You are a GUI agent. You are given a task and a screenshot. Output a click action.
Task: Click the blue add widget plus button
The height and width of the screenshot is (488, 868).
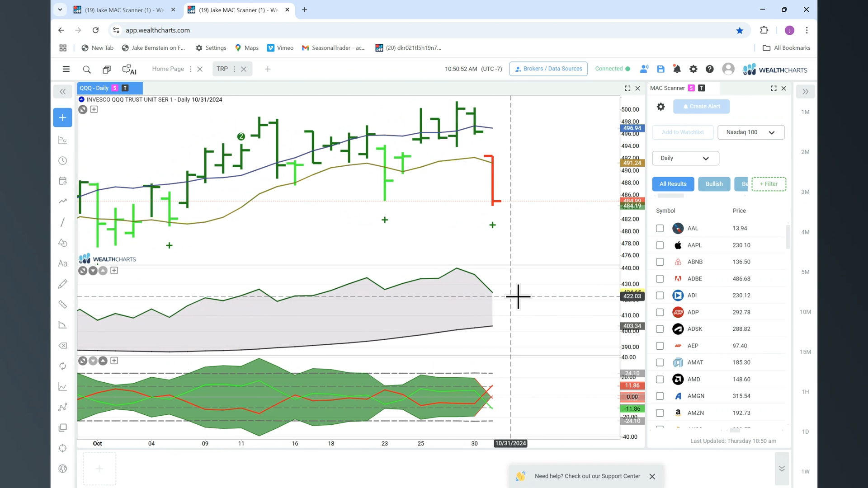[x=63, y=117]
